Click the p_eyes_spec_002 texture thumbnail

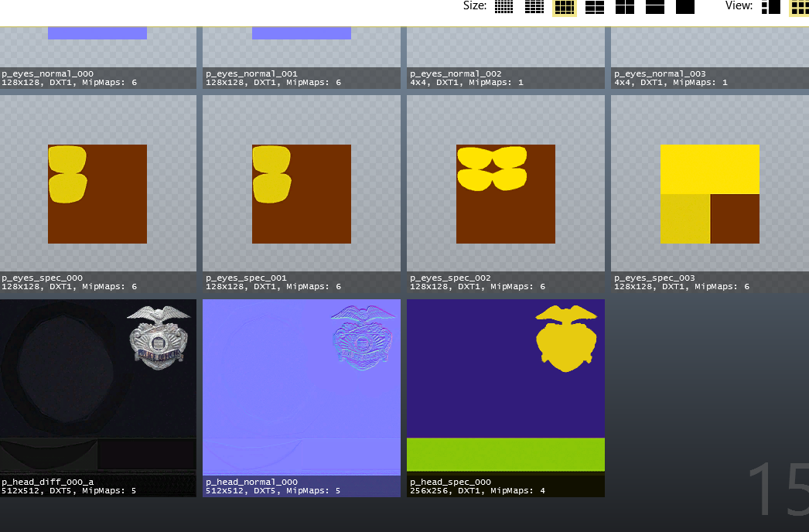(x=506, y=194)
